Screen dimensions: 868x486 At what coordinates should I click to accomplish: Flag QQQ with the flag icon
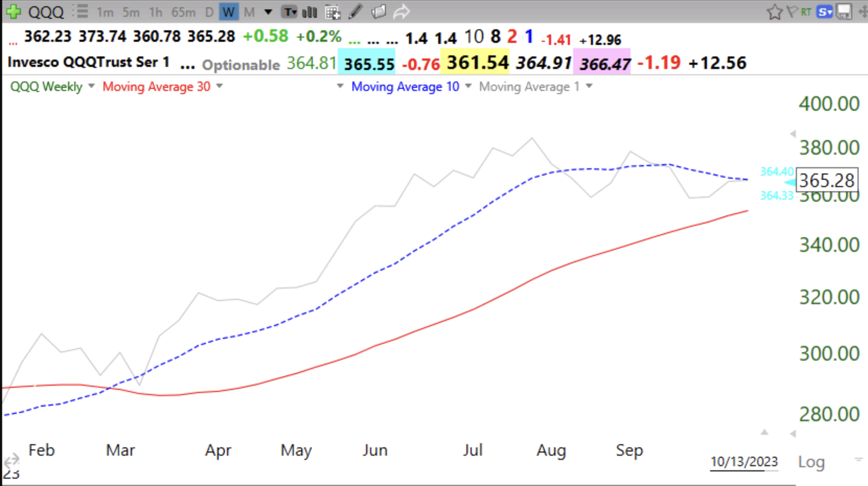click(792, 11)
